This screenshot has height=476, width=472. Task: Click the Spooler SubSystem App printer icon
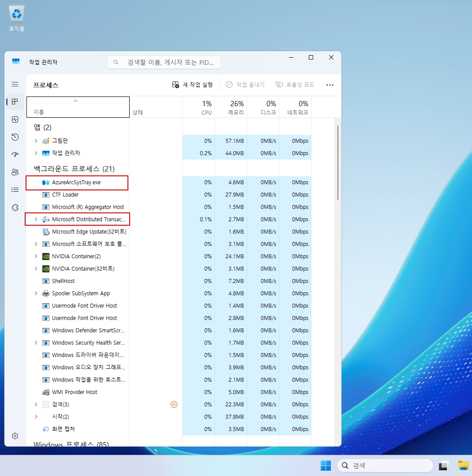tap(45, 294)
